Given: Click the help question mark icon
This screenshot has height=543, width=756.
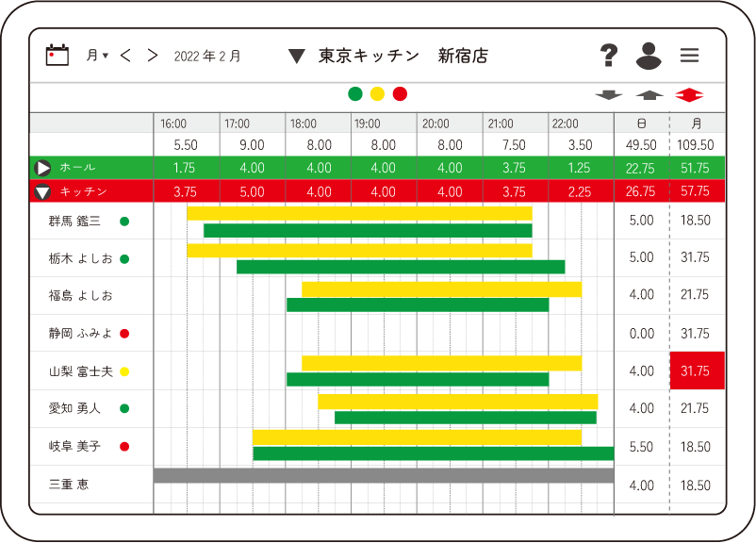Looking at the screenshot, I should pyautogui.click(x=609, y=56).
